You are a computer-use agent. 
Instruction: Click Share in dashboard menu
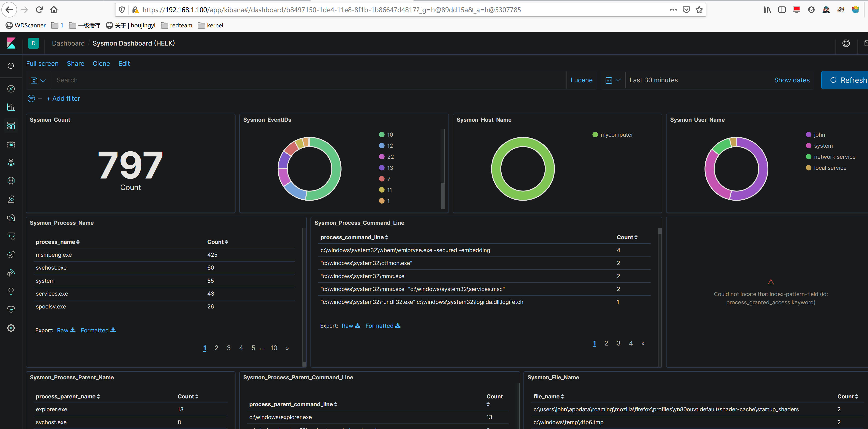click(75, 64)
